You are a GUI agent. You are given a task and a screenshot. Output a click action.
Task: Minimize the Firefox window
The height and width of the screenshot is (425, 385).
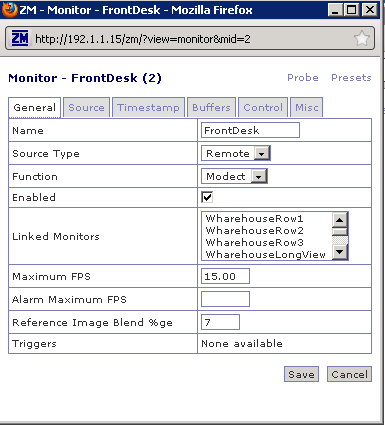click(x=336, y=10)
